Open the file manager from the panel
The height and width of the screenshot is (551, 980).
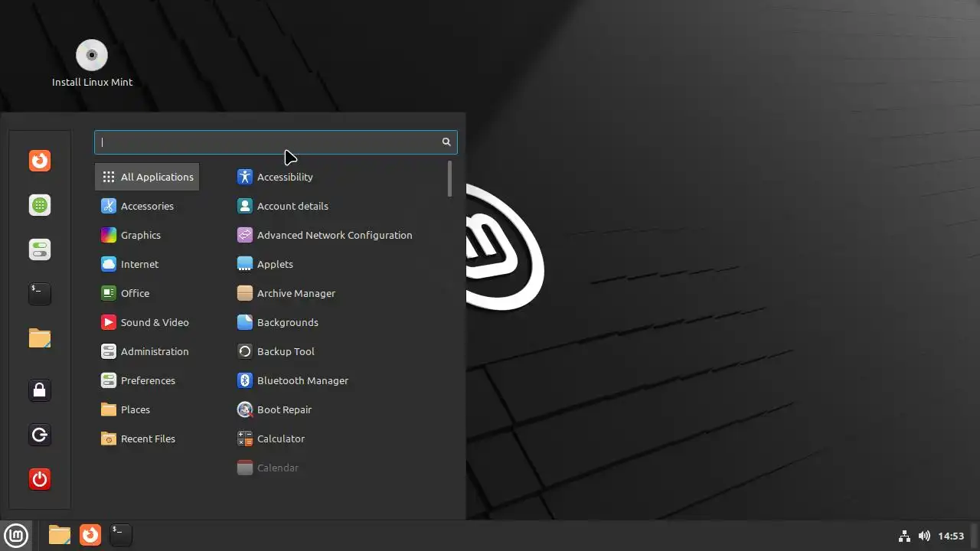[x=60, y=535]
